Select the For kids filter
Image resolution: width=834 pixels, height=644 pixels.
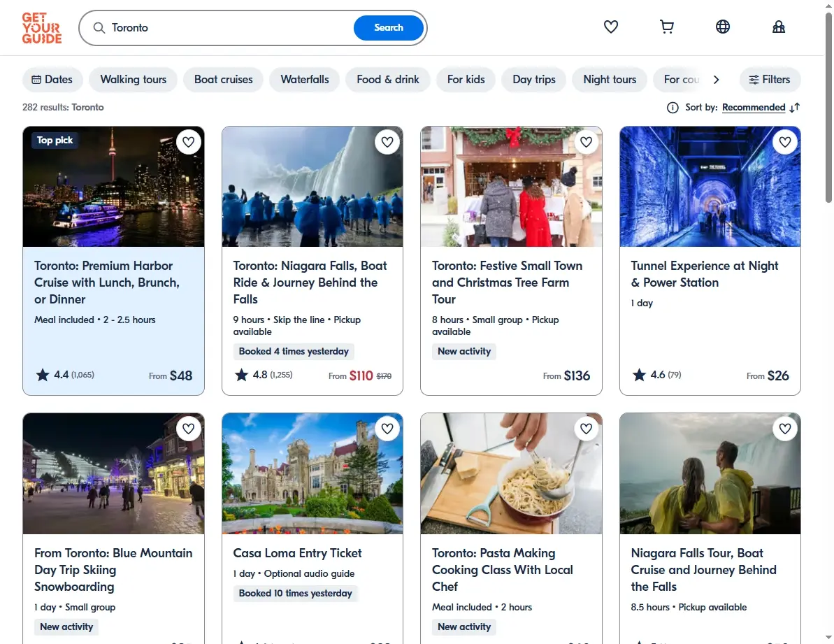click(466, 80)
